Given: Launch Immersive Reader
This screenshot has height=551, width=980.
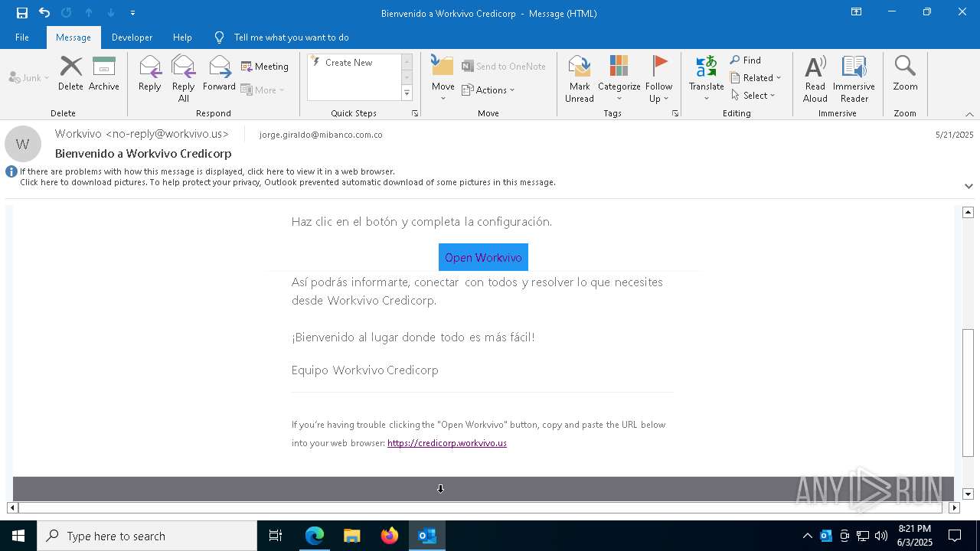Looking at the screenshot, I should point(854,79).
